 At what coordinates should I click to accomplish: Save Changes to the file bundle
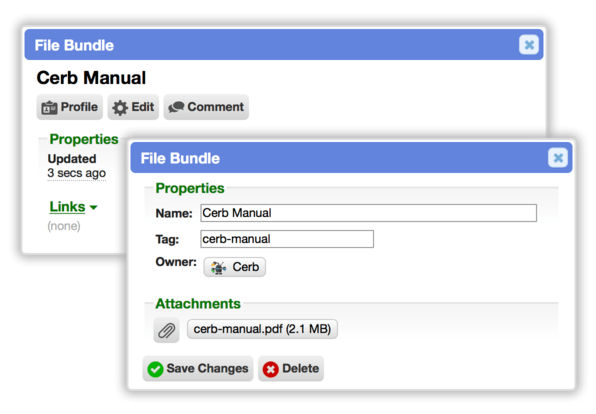(198, 369)
